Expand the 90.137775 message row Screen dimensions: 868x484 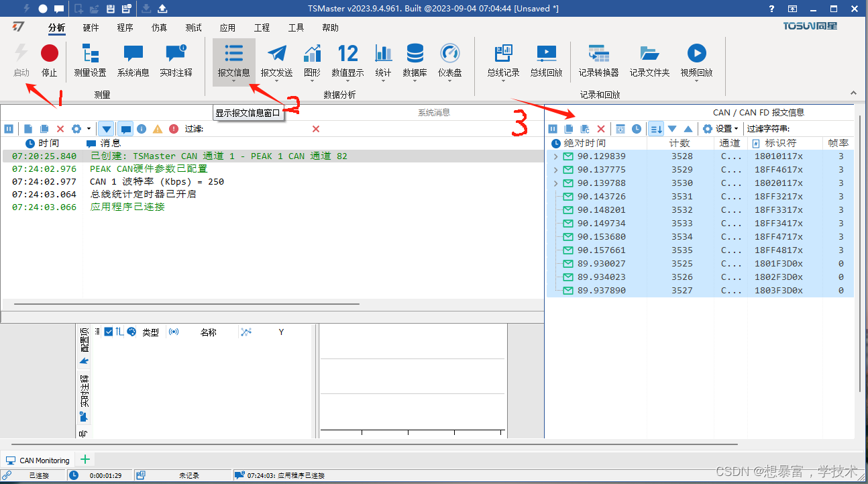555,170
